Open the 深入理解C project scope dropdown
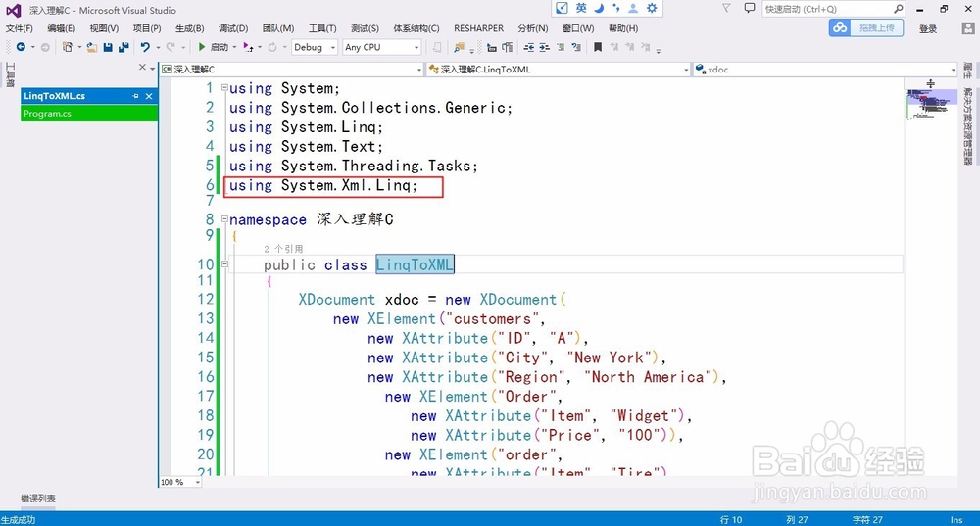Viewport: 980px width, 526px height. (292, 70)
